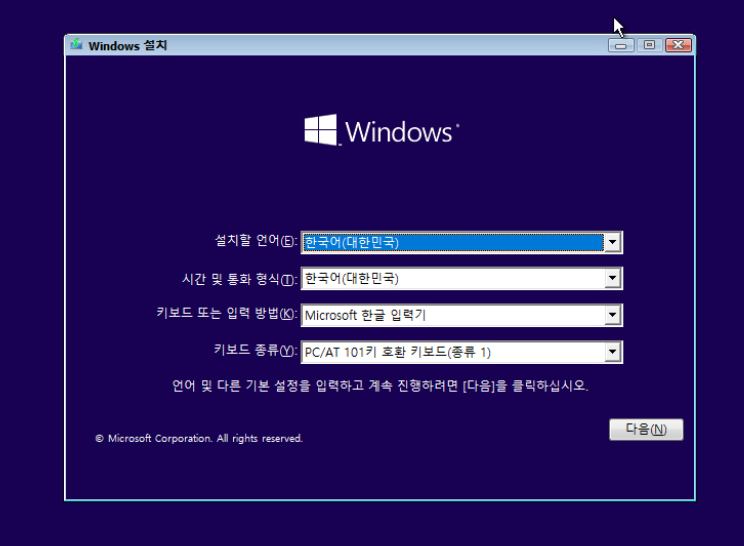The width and height of the screenshot is (744, 546).
Task: Click the instruction text mentioning [다음]
Action: (x=380, y=386)
